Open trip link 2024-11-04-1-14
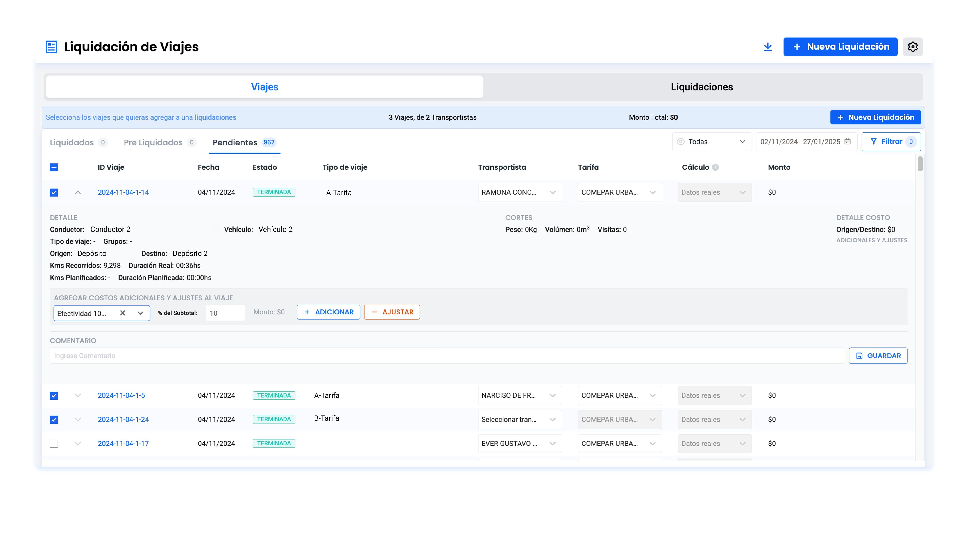Viewport: 980px width, 546px height. 123,192
